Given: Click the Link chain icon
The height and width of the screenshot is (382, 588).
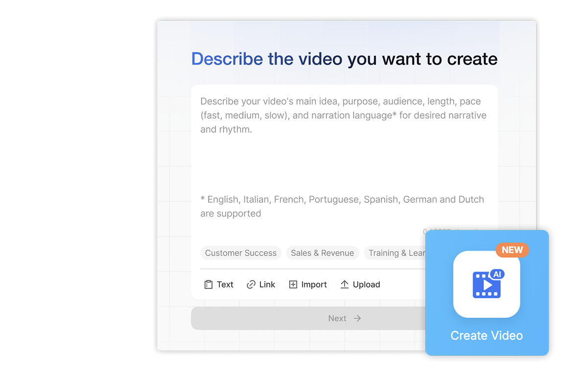Looking at the screenshot, I should click(250, 284).
